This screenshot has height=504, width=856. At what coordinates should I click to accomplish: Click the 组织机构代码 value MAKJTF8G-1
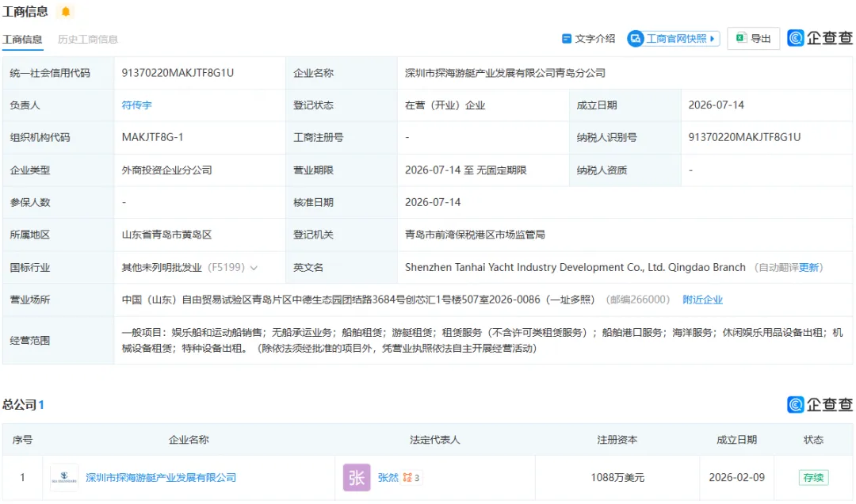tap(152, 138)
